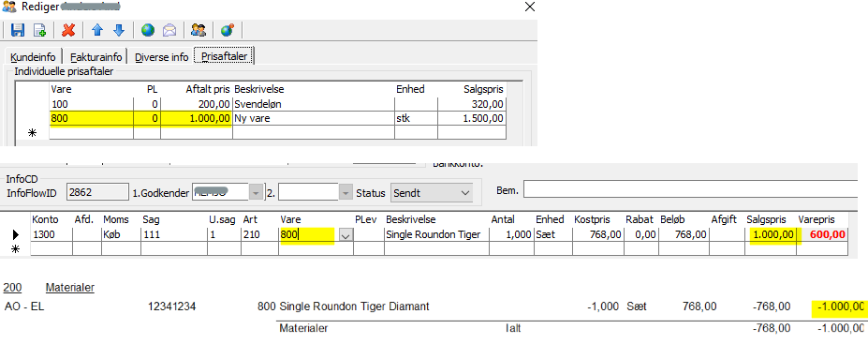Expand the 1.Godkender dropdown
This screenshot has width=868, height=344.
click(255, 193)
